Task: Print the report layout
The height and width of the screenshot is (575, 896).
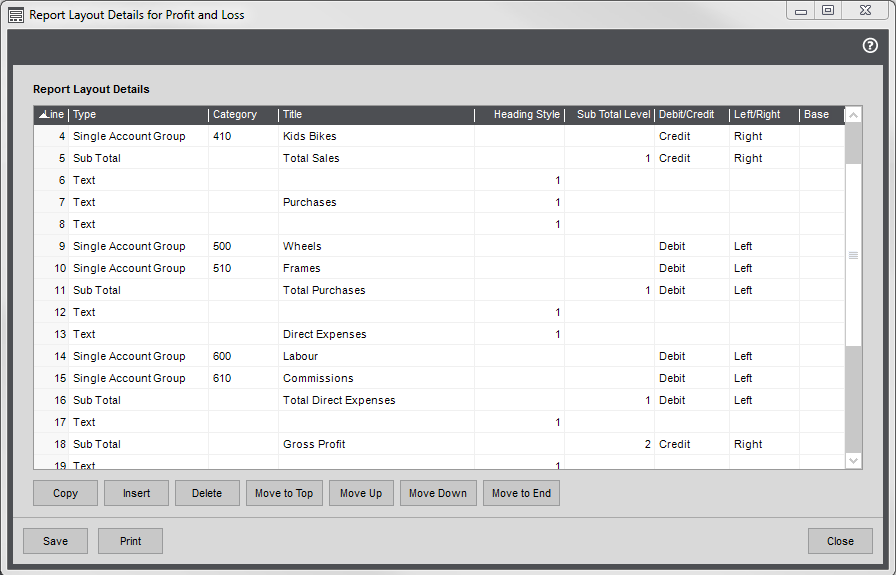Action: 130,541
